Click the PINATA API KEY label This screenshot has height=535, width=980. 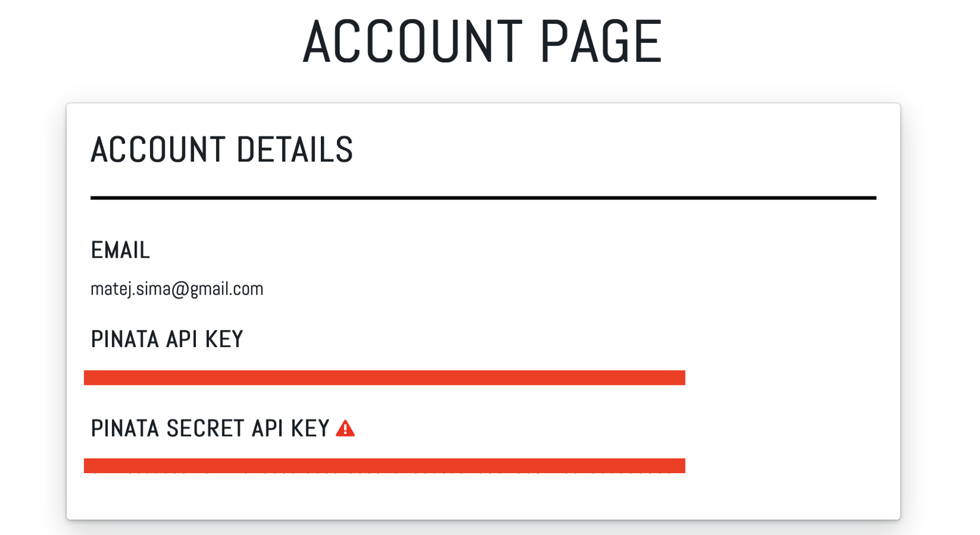point(167,339)
